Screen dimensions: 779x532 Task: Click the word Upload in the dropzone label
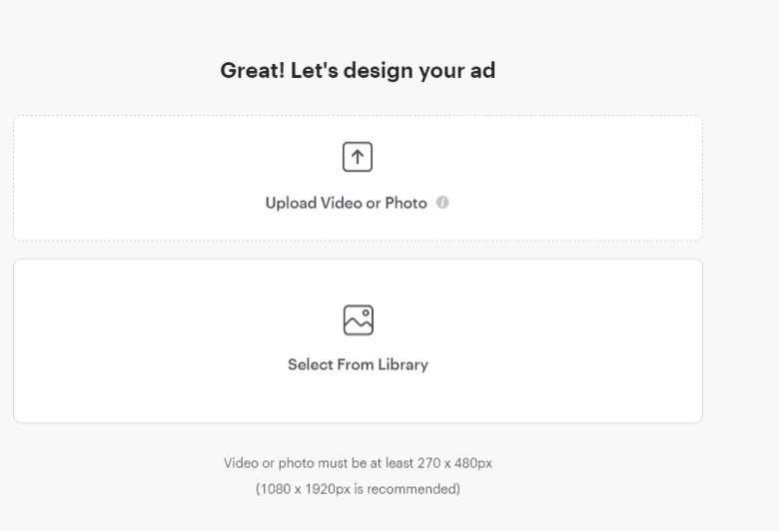click(x=291, y=204)
